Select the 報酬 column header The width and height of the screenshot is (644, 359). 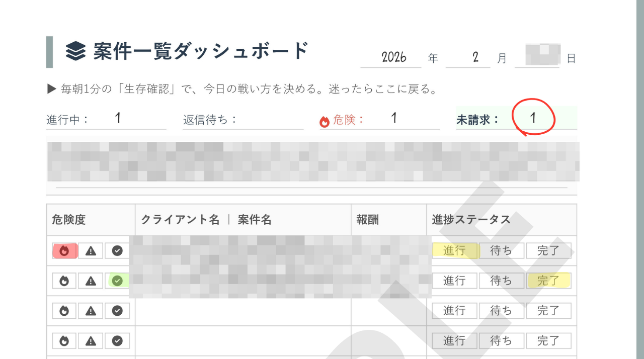tap(368, 220)
